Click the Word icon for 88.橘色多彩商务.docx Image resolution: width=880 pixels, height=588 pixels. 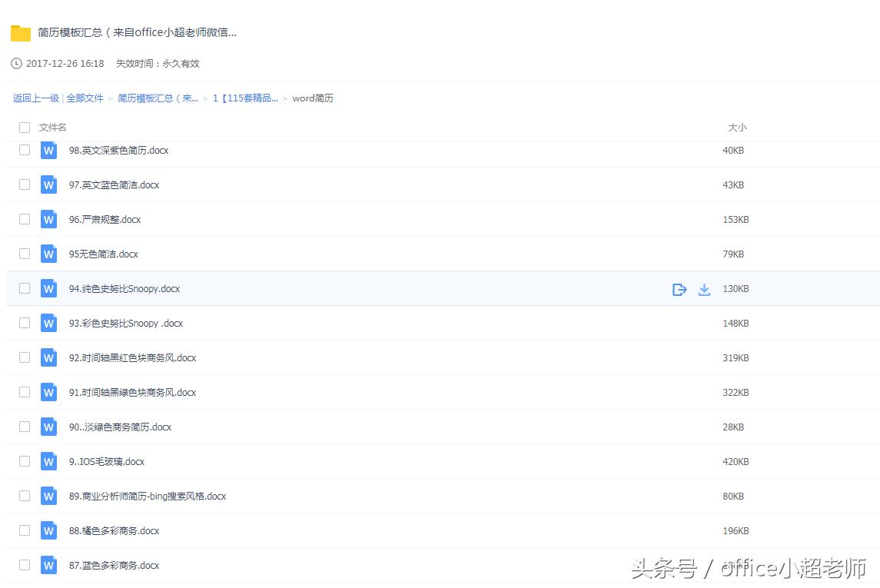pos(48,530)
